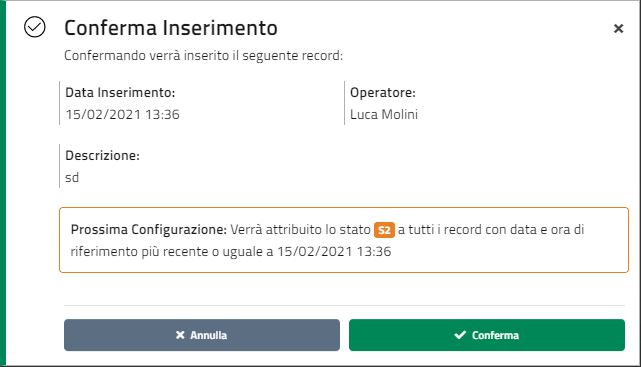This screenshot has width=641, height=367.
Task: Click the green vertical bar on the dialog edge
Action: pyautogui.click(x=3, y=184)
